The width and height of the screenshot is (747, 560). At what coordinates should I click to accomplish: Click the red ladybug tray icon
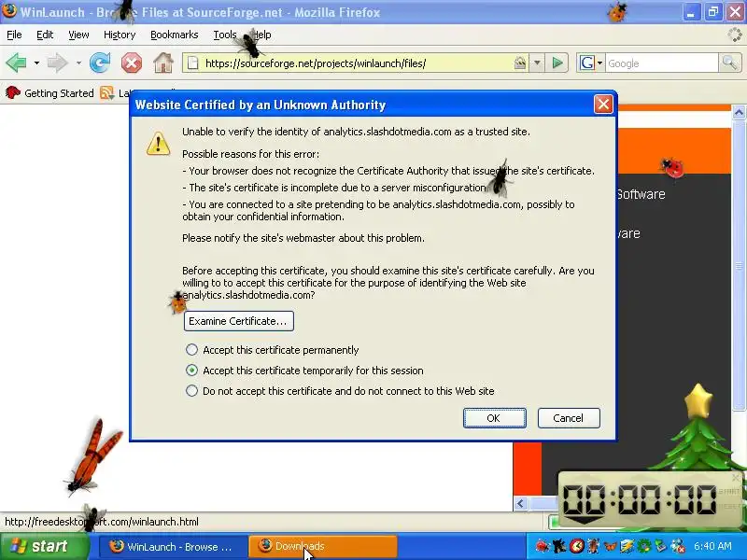point(543,546)
